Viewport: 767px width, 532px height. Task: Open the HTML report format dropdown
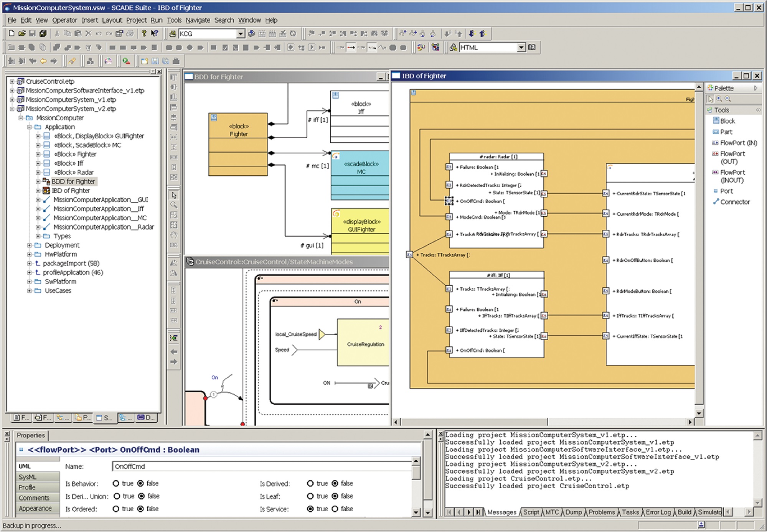point(522,48)
